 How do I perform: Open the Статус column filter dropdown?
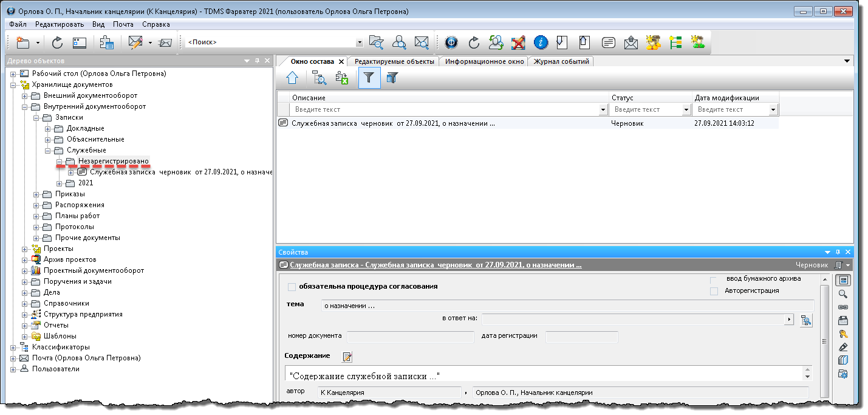(686, 110)
